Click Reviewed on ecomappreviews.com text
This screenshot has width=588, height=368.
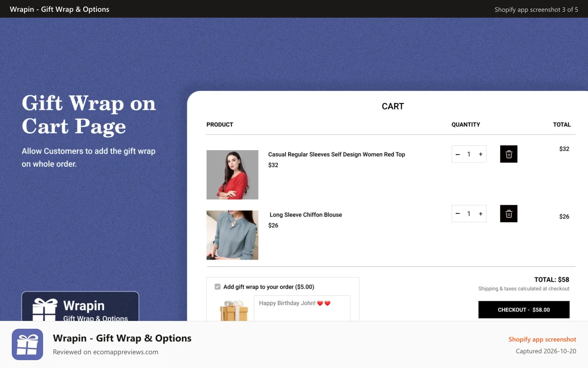click(x=105, y=352)
